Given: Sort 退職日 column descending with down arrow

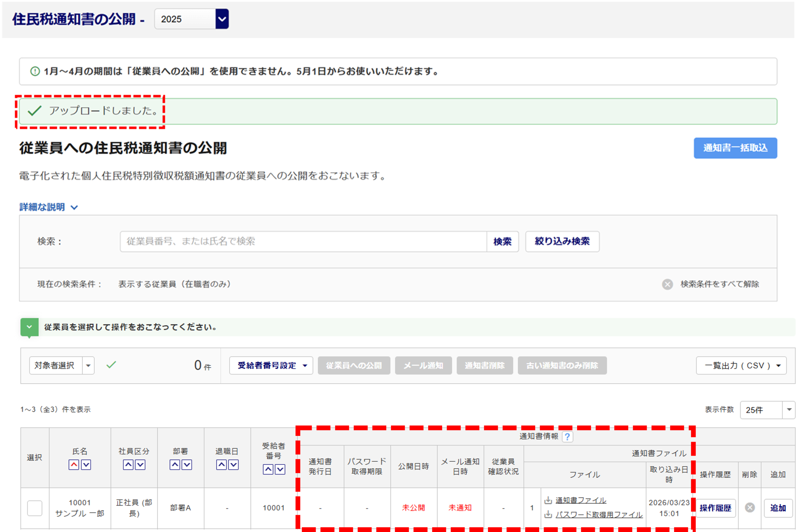Looking at the screenshot, I should [234, 464].
